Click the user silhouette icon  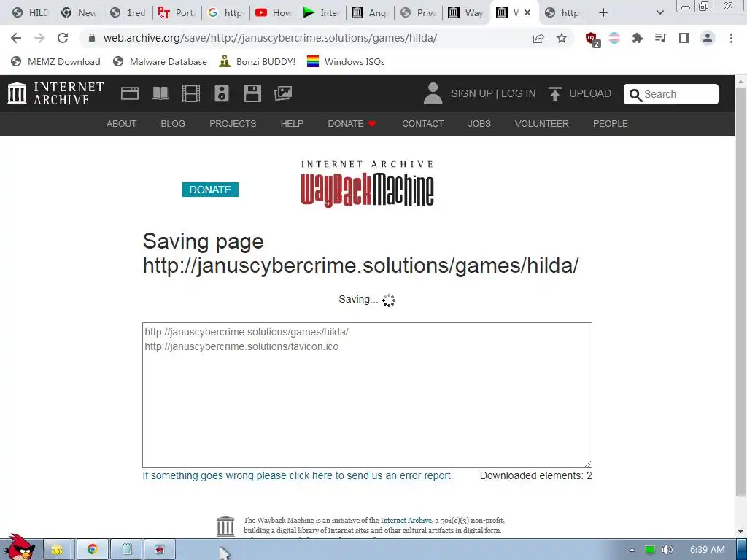tap(433, 93)
